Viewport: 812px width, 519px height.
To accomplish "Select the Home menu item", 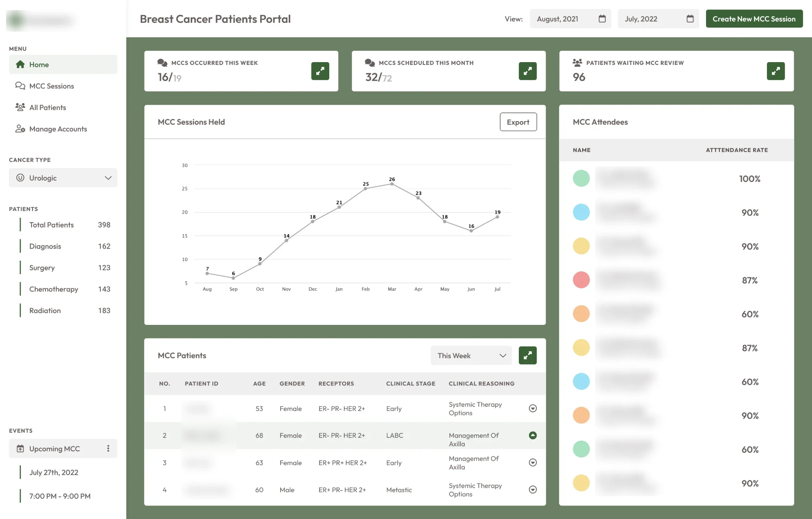I will point(63,65).
